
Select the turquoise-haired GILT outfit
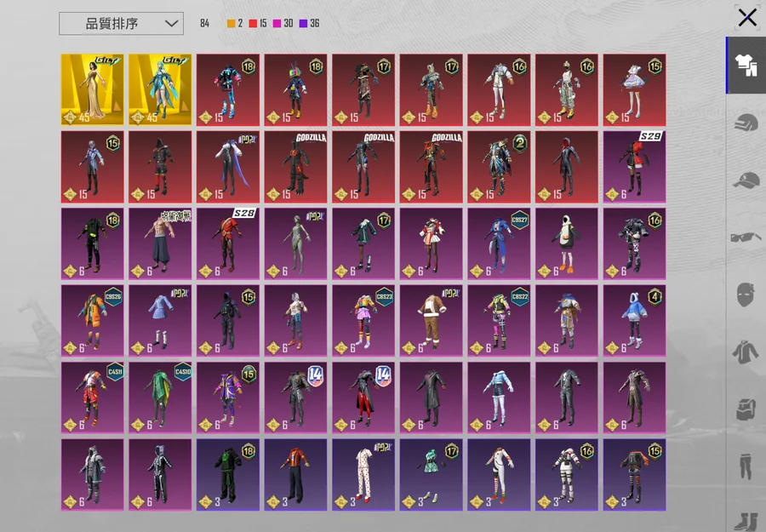pyautogui.click(x=160, y=90)
